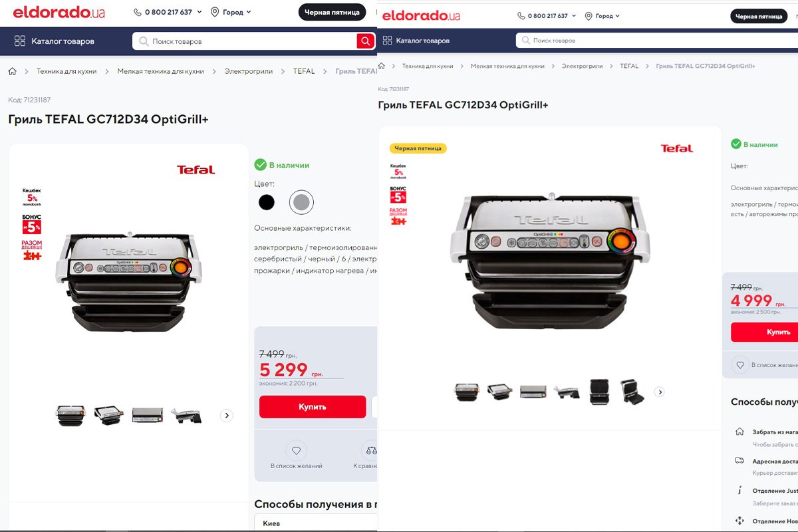The height and width of the screenshot is (532, 798).
Task: Click the address delivery truck icon
Action: coord(739,460)
